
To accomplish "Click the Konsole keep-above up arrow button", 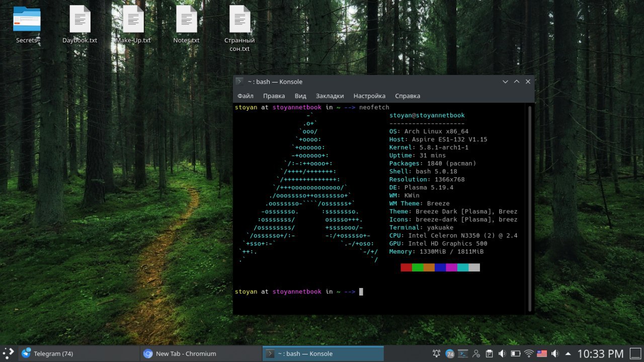I will pyautogui.click(x=517, y=82).
